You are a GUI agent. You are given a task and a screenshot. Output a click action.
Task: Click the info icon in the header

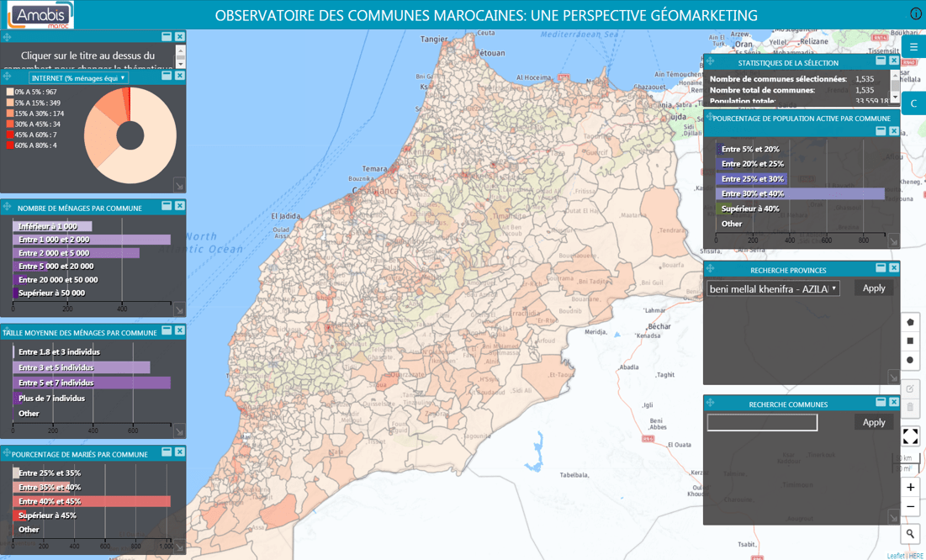pos(916,13)
